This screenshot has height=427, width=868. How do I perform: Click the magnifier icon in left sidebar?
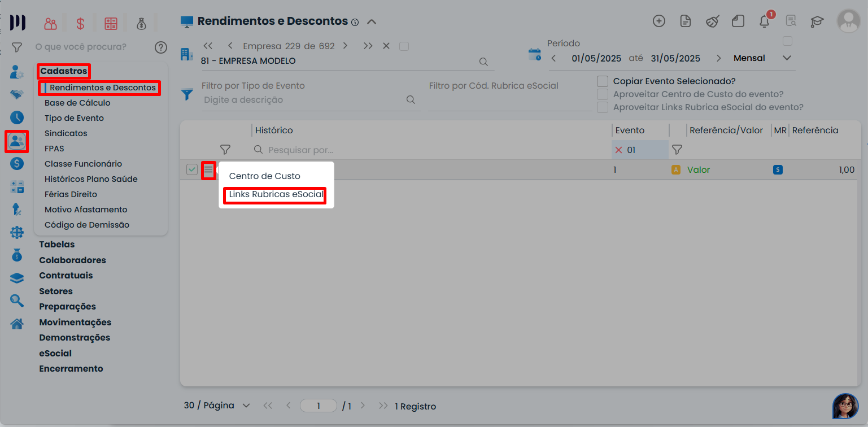(17, 301)
